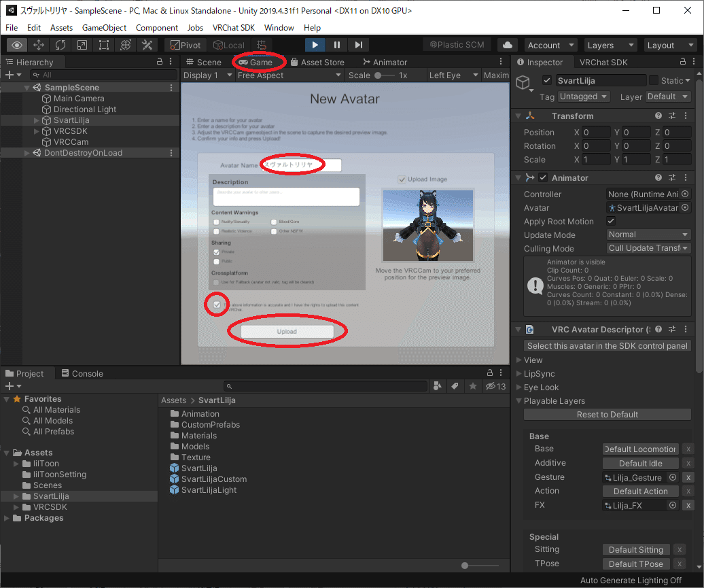Toggle grid snapping icon

coord(262,45)
